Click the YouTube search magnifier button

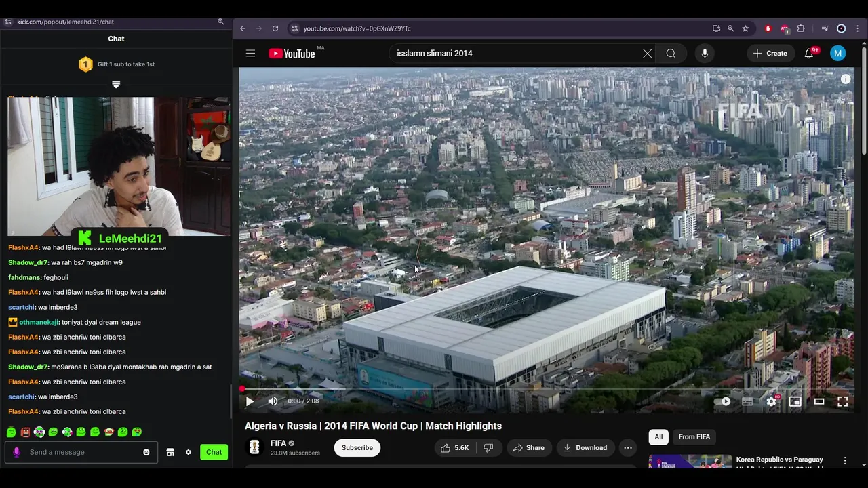tap(671, 54)
